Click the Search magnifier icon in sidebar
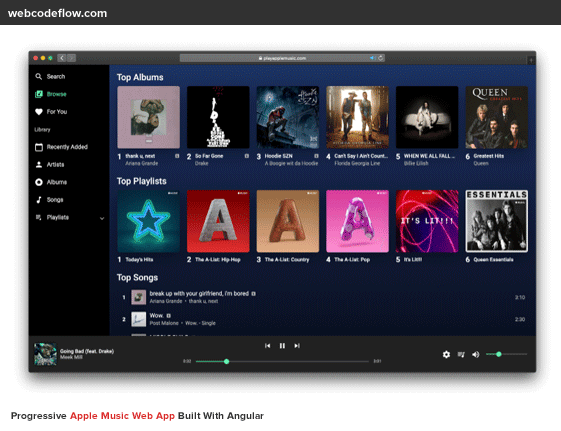This screenshot has width=561, height=431. (x=39, y=76)
